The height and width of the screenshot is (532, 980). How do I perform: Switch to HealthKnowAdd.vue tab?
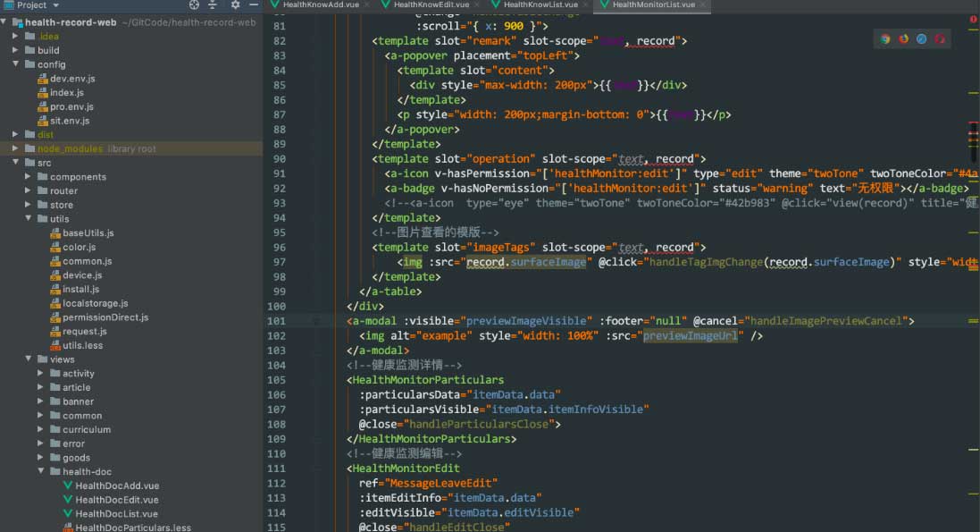(x=322, y=5)
